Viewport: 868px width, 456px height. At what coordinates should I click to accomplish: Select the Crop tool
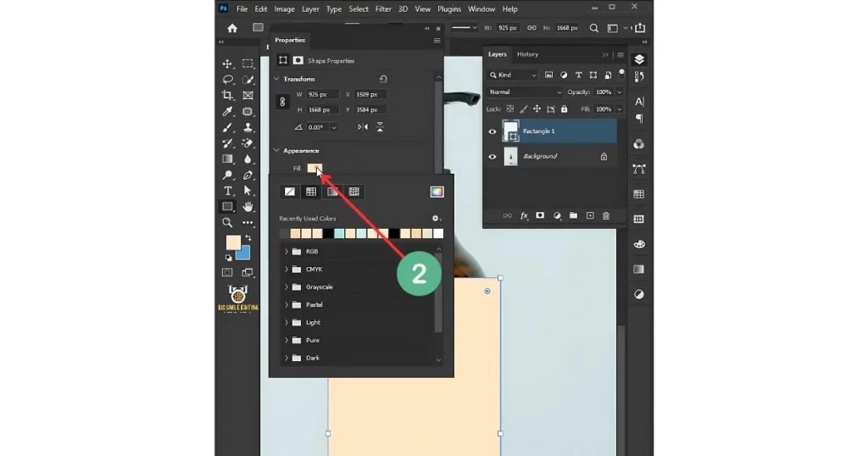point(227,95)
